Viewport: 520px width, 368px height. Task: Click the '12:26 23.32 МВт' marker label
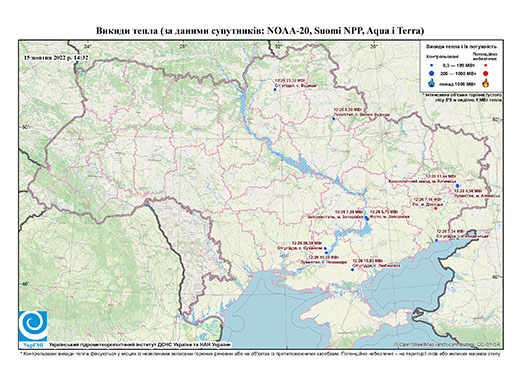pos(289,80)
